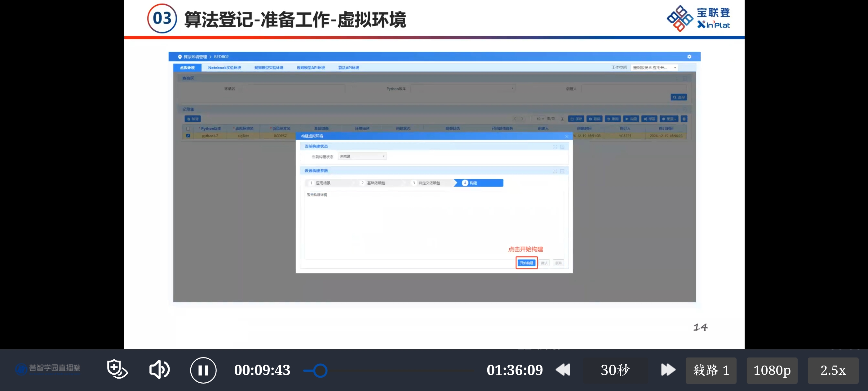The image size is (868, 391).
Task: Switch to Notebook实验环境 tab
Action: click(224, 68)
